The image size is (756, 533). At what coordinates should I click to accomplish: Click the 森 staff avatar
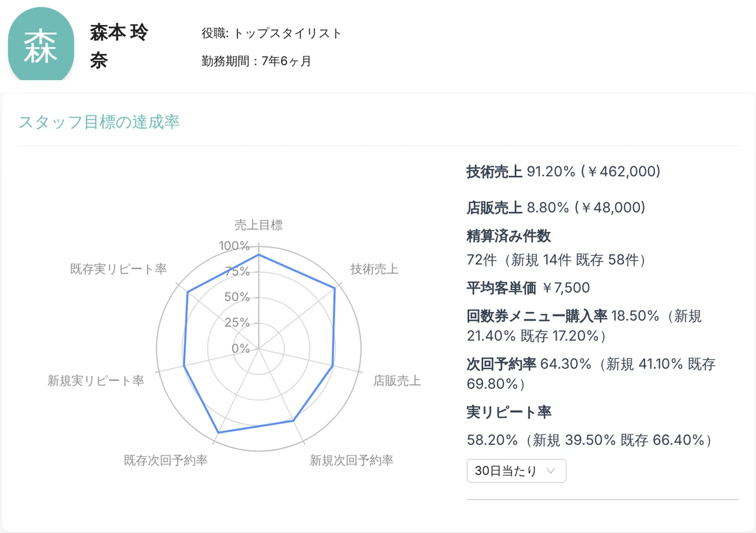click(x=41, y=44)
